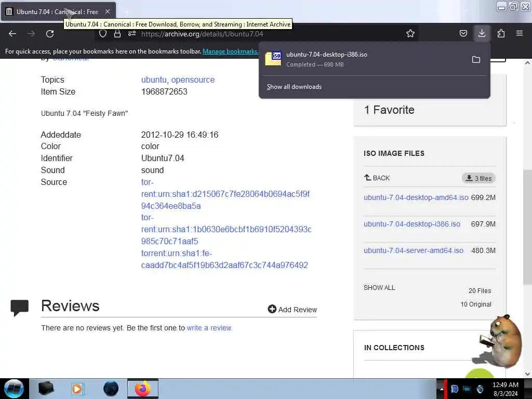Open the ubuntu topic link
The height and width of the screenshot is (399, 532).
pos(154,79)
